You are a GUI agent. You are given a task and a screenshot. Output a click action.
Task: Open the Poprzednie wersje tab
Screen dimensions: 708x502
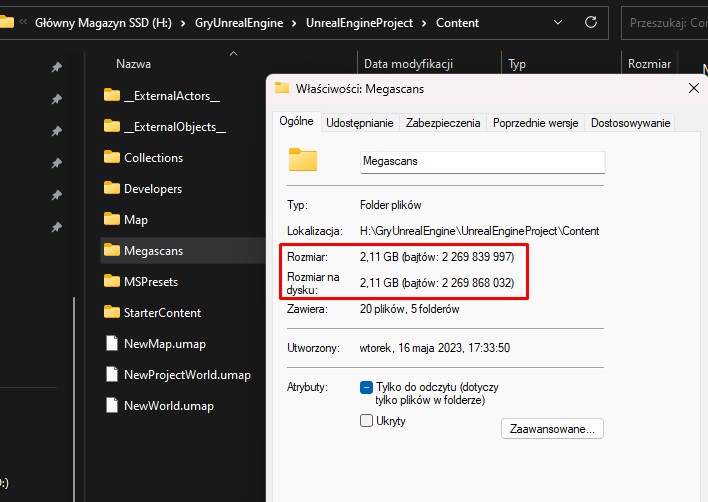537,123
